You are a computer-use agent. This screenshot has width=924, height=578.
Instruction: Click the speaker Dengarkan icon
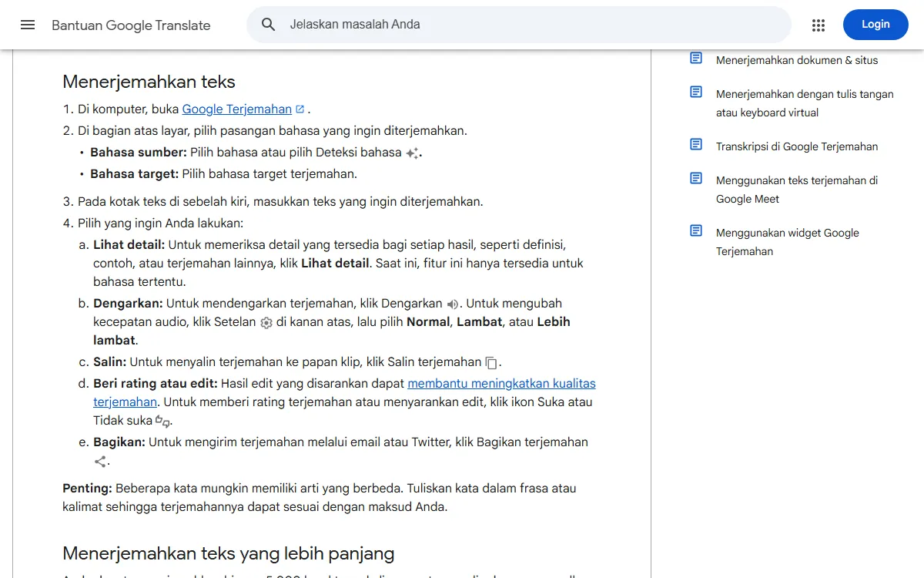click(x=453, y=304)
